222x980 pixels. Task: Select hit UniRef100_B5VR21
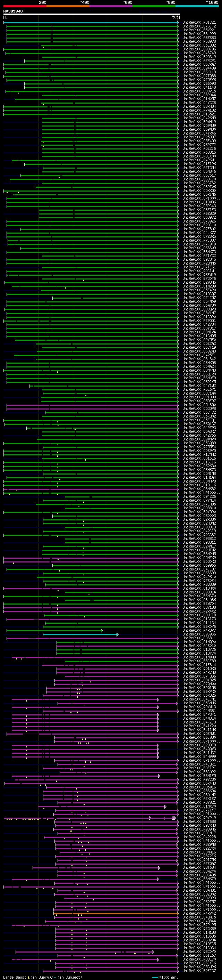pyautogui.click(x=199, y=31)
